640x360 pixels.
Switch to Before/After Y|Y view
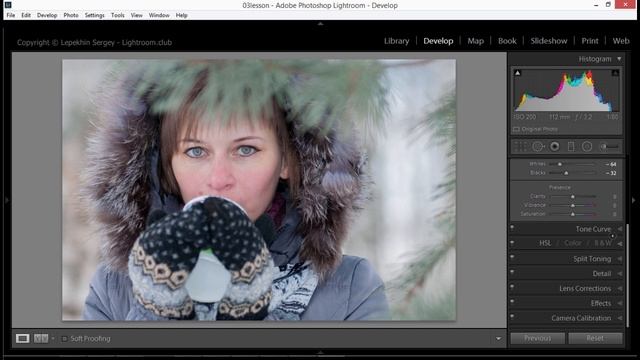41,338
